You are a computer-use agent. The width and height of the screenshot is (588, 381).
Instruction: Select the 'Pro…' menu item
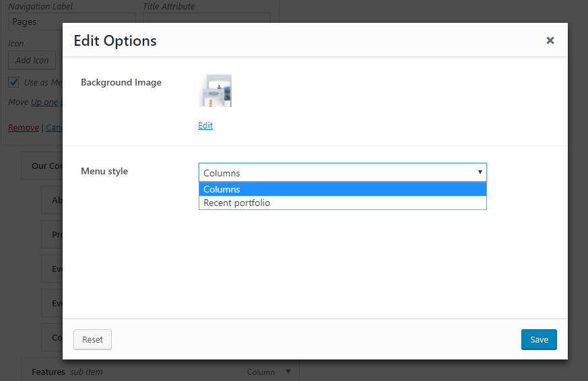53,235
